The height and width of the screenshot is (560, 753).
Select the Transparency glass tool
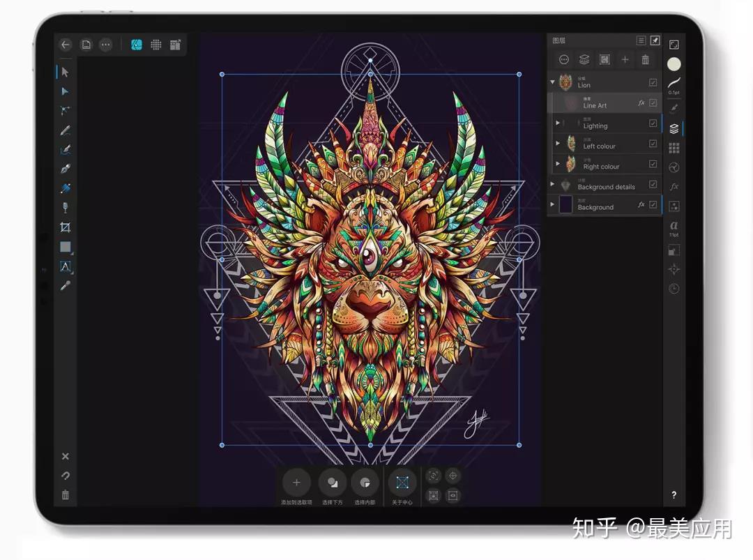coord(66,208)
